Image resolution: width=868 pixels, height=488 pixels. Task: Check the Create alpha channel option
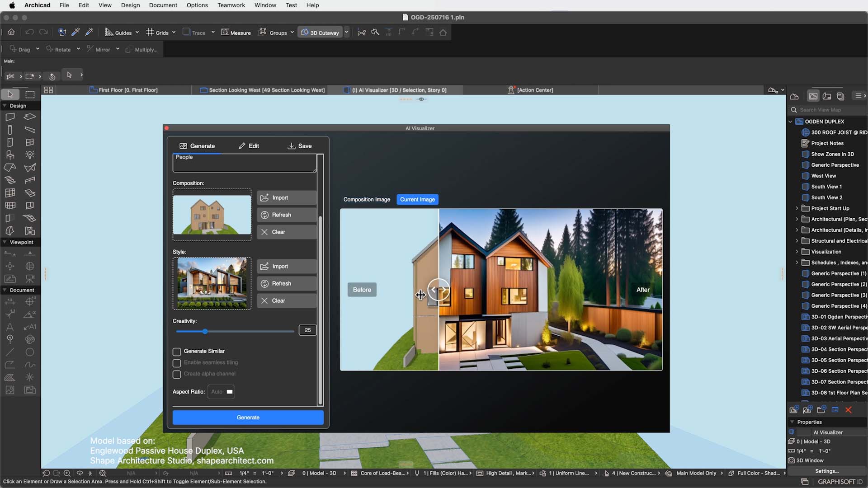pyautogui.click(x=177, y=374)
